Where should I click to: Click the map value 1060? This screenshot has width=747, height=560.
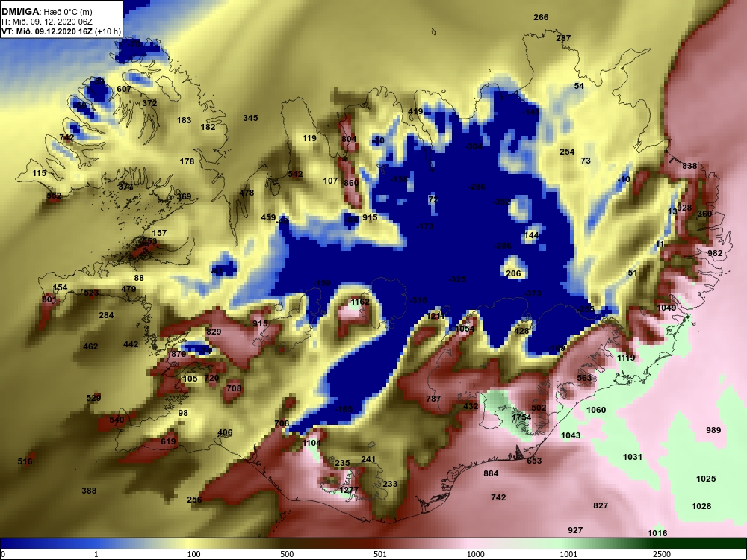pyautogui.click(x=596, y=410)
